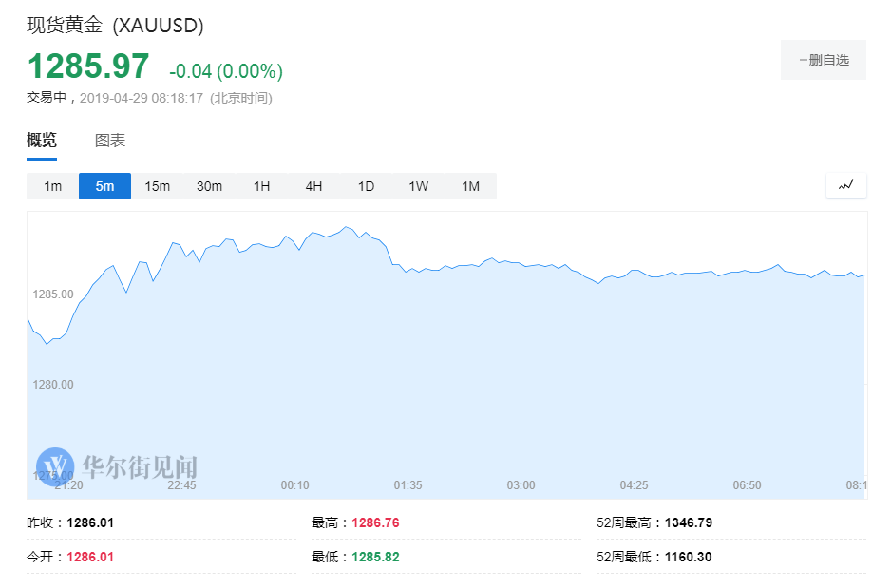Click the currently selected 5m button
Viewport: 891px width, 588px height.
[x=104, y=186]
